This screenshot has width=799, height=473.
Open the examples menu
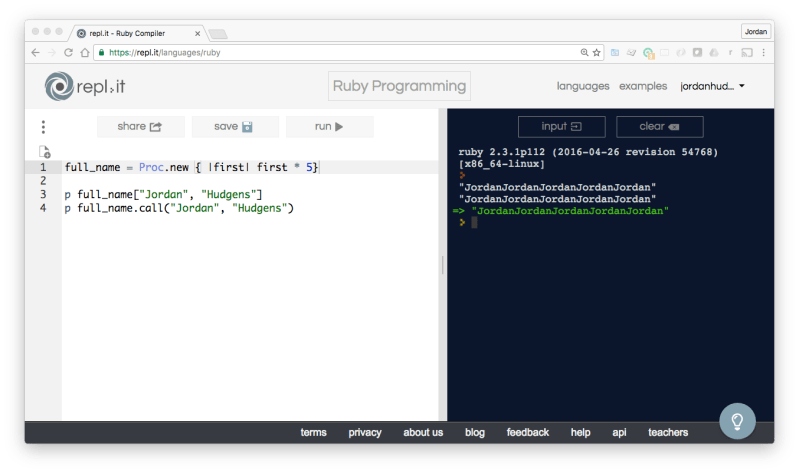coord(643,86)
